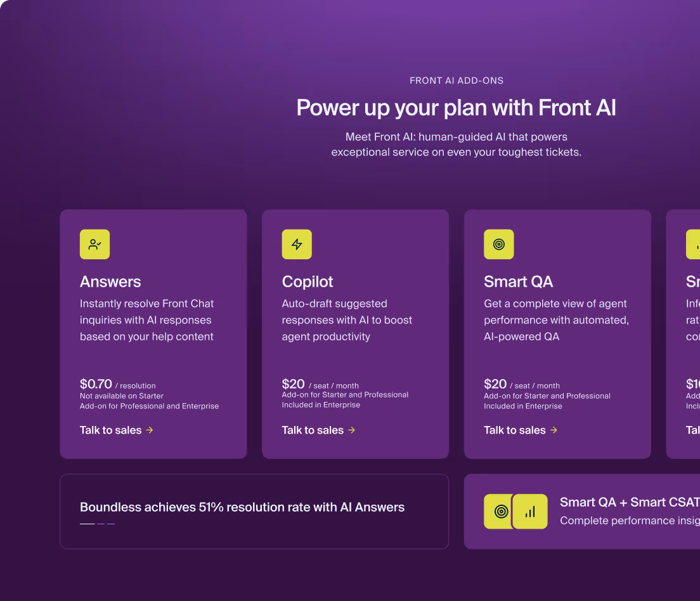This screenshot has width=700, height=601.
Task: Select the first white testimonial slide indicator
Action: coord(87,524)
